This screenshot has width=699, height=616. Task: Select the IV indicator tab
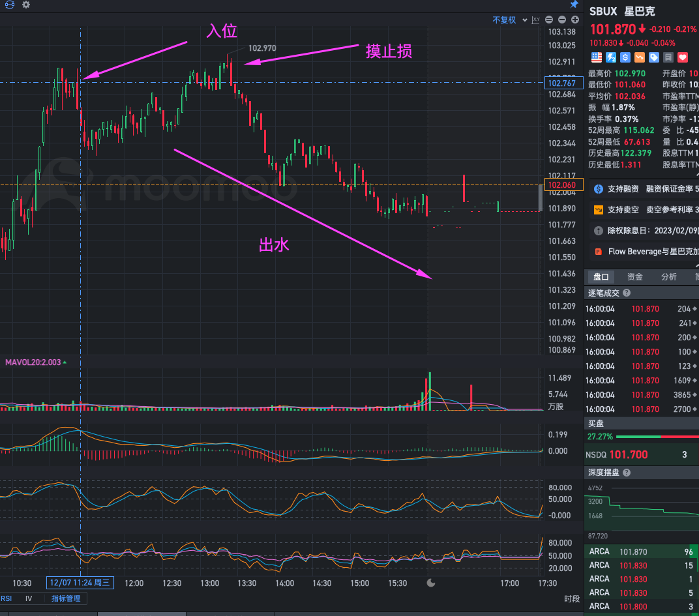29,598
